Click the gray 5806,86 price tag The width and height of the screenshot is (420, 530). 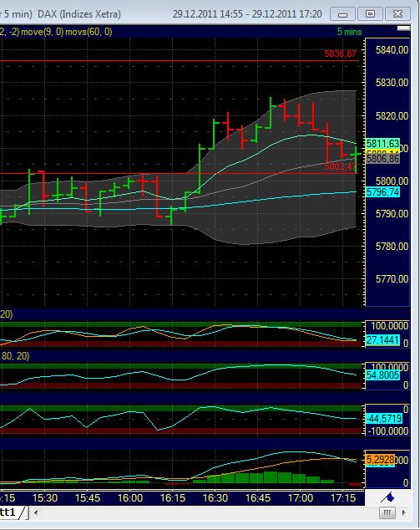(x=383, y=159)
